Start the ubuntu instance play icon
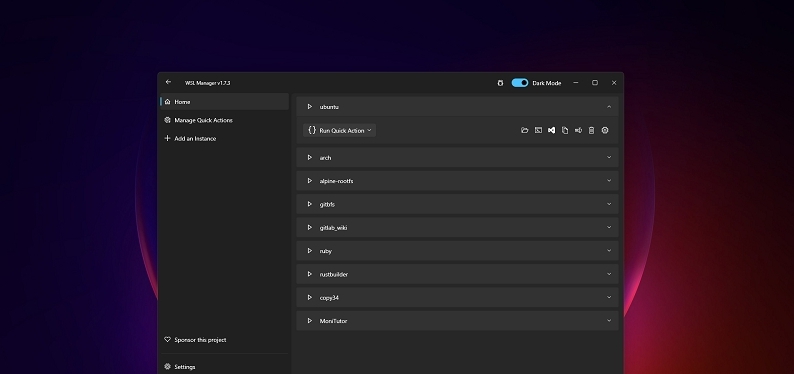 click(309, 107)
